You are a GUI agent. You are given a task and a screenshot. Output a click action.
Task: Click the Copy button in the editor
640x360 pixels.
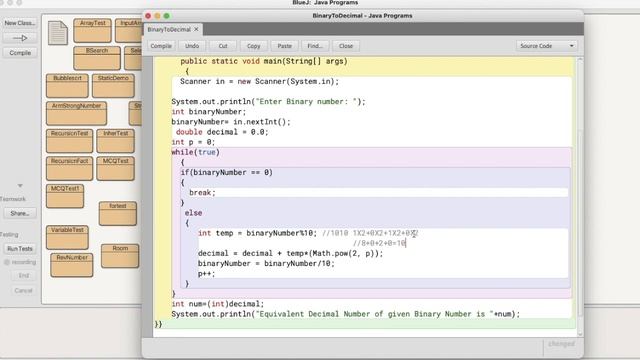click(x=253, y=46)
